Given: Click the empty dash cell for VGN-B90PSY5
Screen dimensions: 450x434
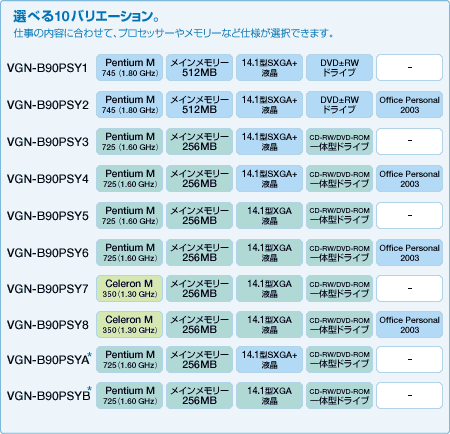Looking at the screenshot, I should pyautogui.click(x=409, y=216).
